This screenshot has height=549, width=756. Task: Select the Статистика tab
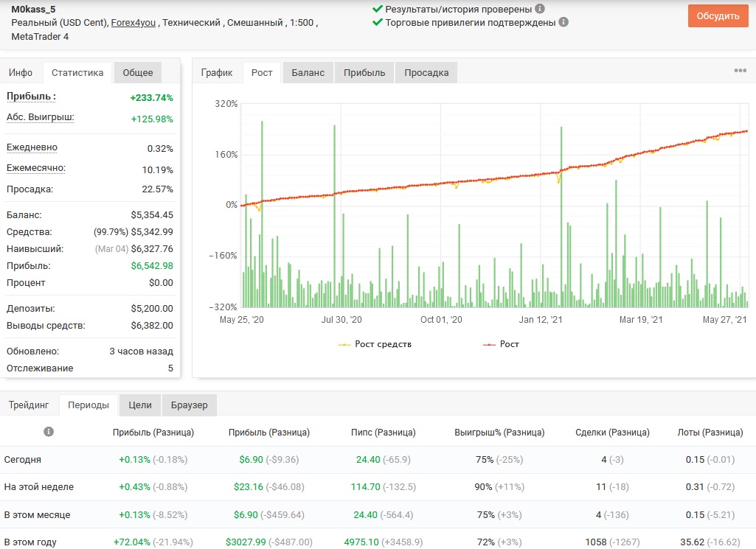[x=77, y=73]
